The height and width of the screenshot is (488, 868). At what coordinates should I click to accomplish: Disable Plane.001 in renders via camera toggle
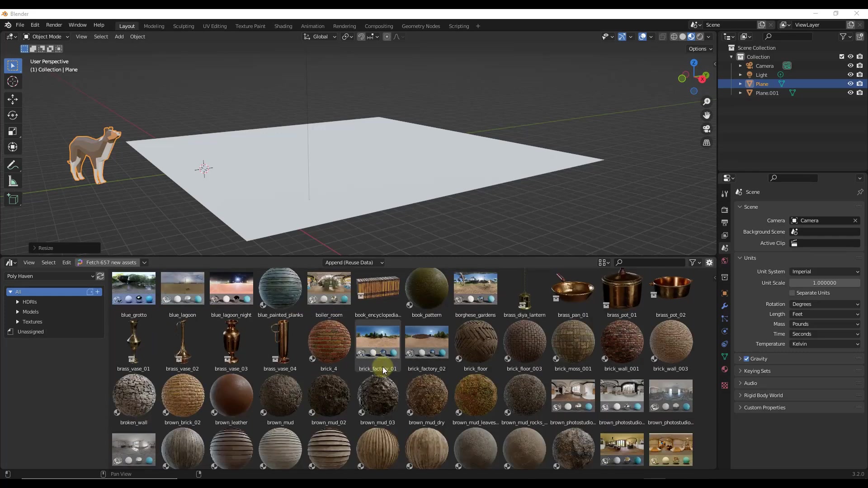coord(860,93)
